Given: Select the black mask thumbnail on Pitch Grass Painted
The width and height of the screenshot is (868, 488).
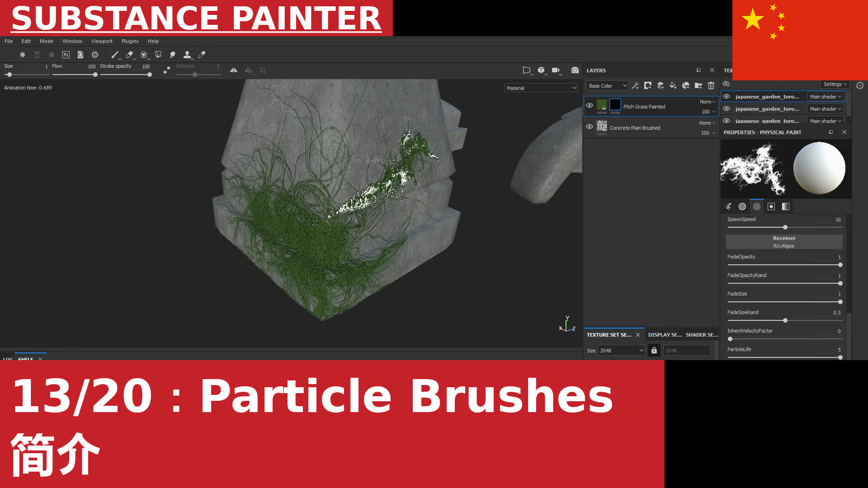Looking at the screenshot, I should [x=615, y=105].
